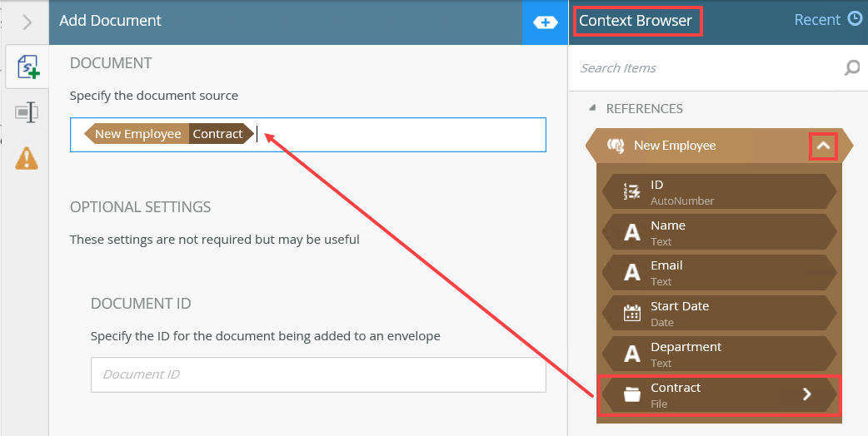868x436 pixels.
Task: Click the text icon beside Email
Action: [631, 273]
